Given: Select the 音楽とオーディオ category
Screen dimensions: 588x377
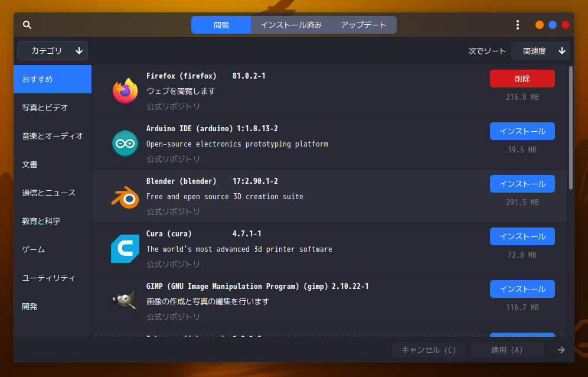Looking at the screenshot, I should pyautogui.click(x=53, y=136).
